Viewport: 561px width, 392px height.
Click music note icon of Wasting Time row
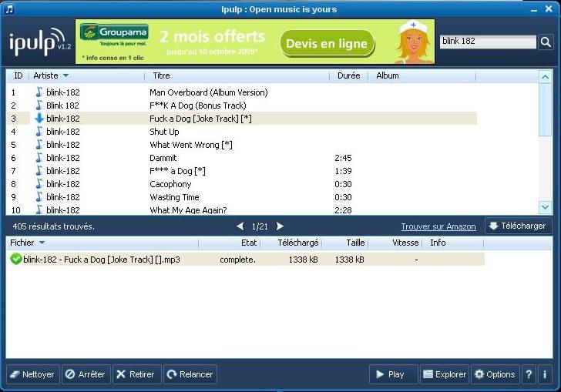39,196
